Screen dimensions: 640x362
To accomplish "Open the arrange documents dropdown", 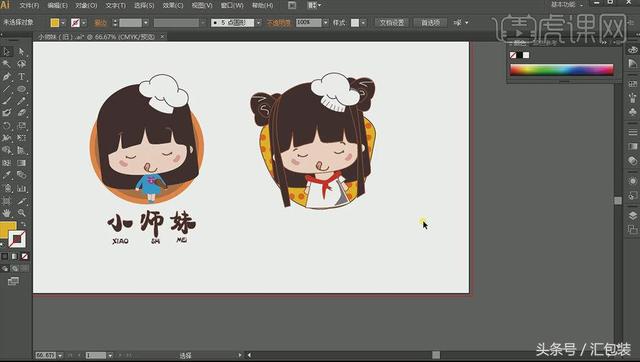I will pyautogui.click(x=314, y=5).
